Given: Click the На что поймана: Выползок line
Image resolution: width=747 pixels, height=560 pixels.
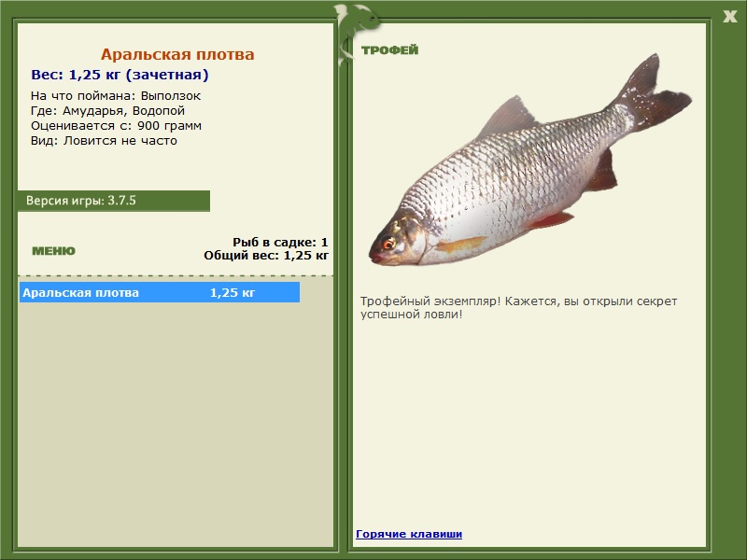Looking at the screenshot, I should [116, 96].
